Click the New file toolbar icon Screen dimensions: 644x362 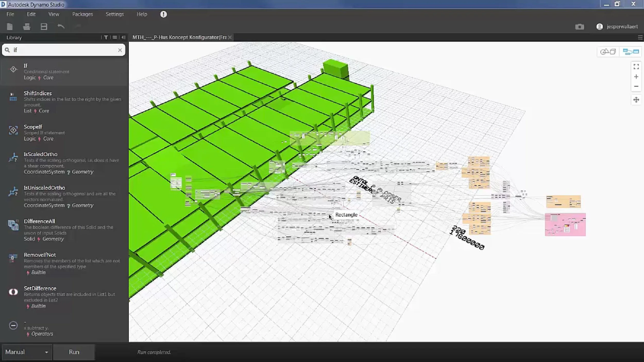[10, 27]
